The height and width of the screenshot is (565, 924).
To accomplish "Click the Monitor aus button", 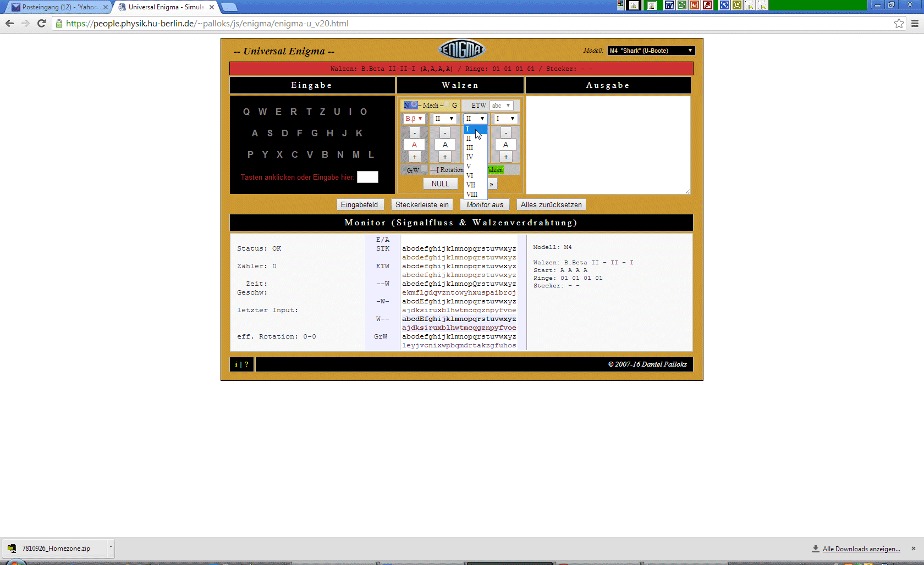I will [485, 204].
